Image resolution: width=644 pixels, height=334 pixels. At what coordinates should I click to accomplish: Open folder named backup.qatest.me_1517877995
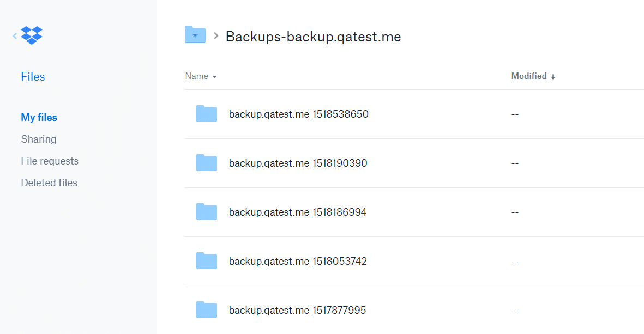click(297, 310)
